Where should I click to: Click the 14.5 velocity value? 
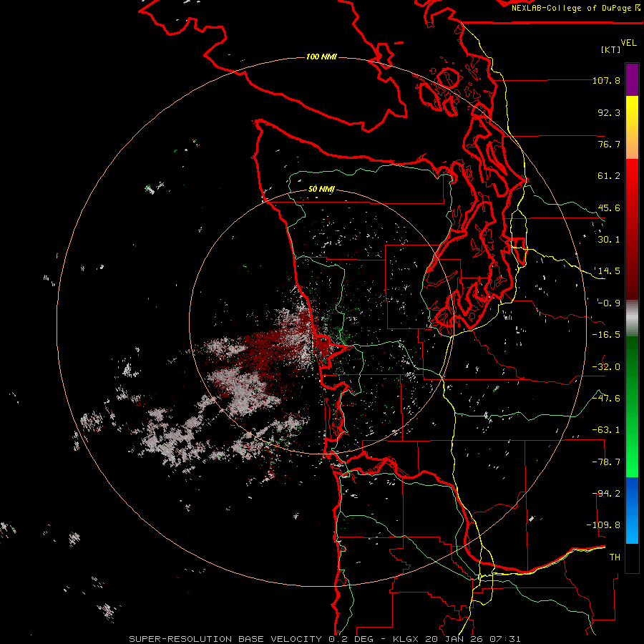click(x=609, y=271)
